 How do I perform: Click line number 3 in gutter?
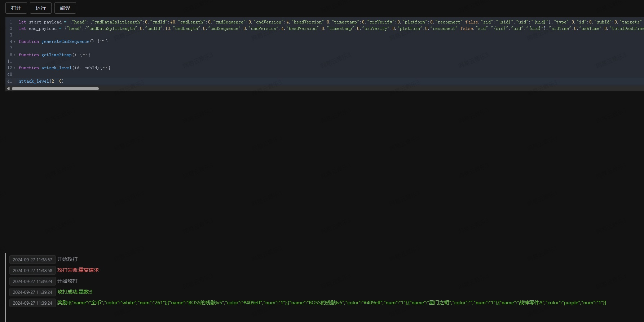(11, 35)
